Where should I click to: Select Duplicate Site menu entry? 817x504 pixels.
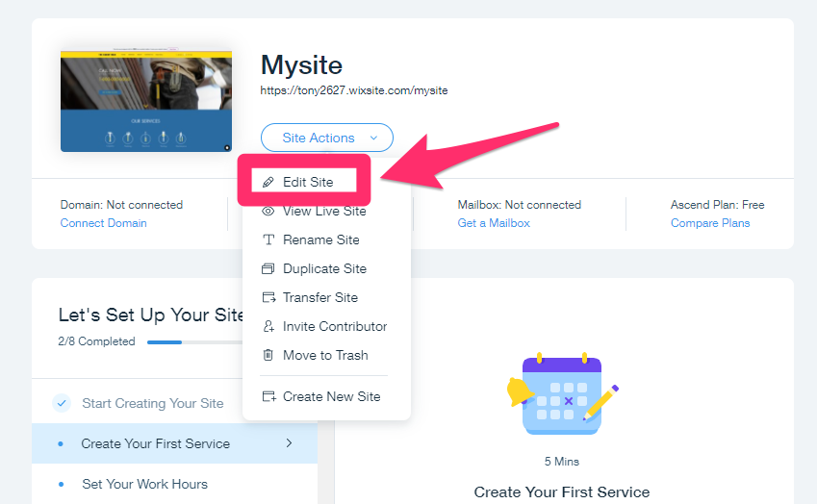click(x=326, y=268)
